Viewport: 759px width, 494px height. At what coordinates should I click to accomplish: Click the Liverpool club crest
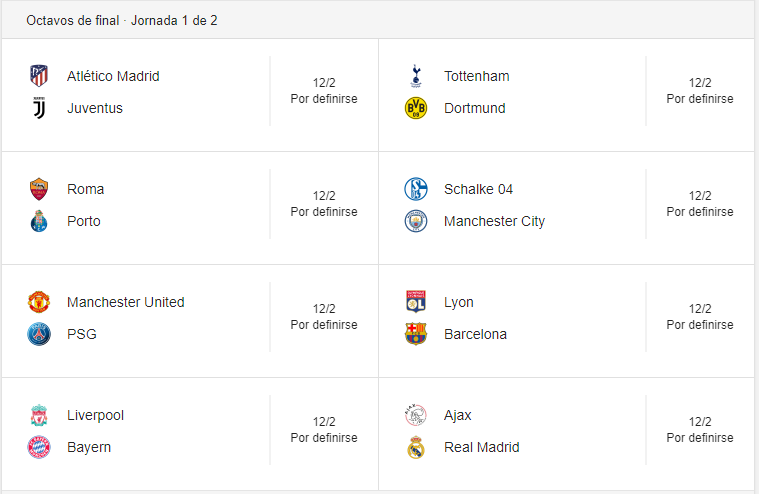point(39,415)
